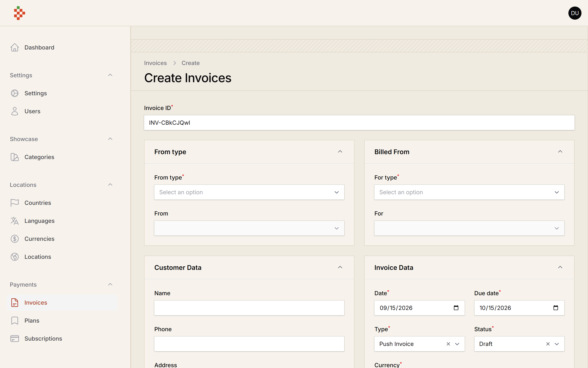Open the DU user avatar menu
The width and height of the screenshot is (588, 368).
575,13
